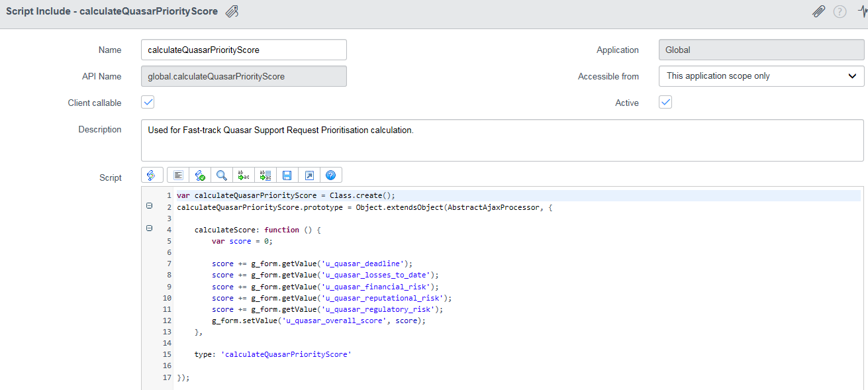Click the 'var score = 0;' code line
This screenshot has width=868, height=390.
pyautogui.click(x=242, y=241)
